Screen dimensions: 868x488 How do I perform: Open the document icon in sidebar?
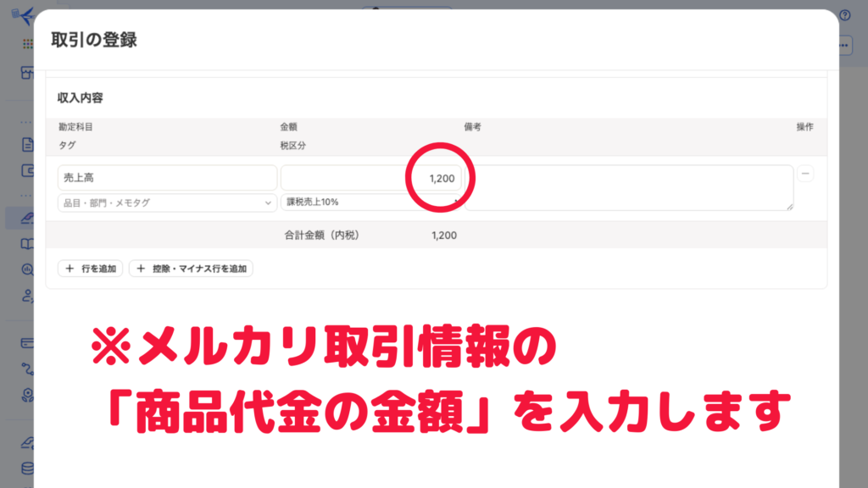pos(28,144)
